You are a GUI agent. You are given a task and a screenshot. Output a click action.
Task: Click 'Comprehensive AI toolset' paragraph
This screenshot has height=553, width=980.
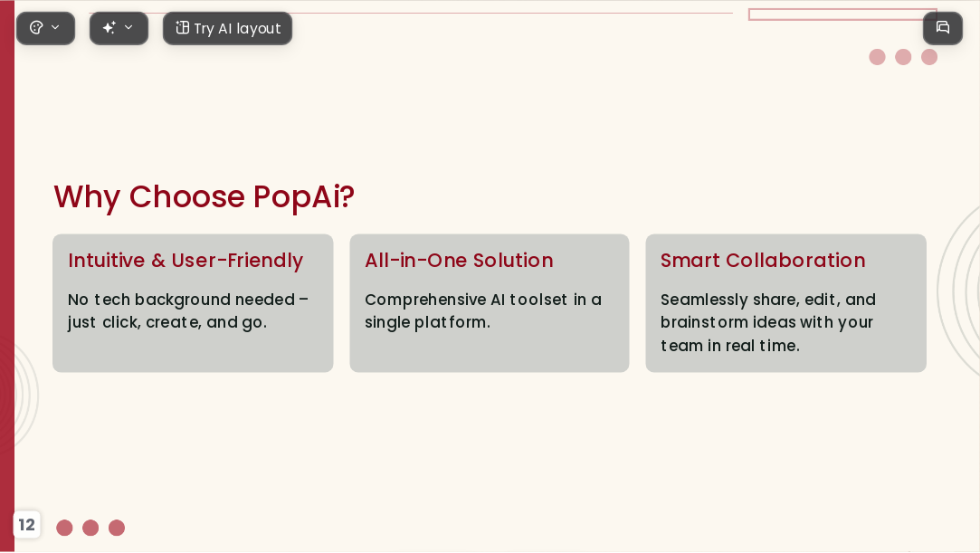click(483, 311)
